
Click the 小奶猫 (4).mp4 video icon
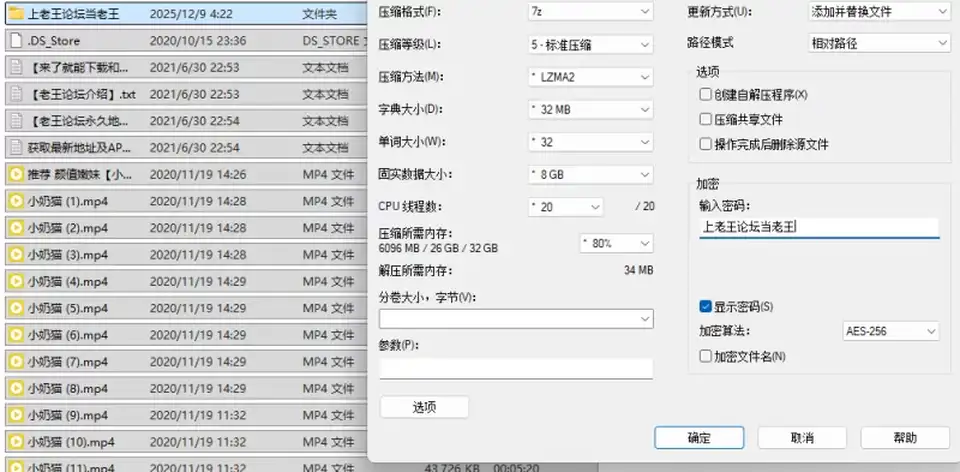click(17, 282)
